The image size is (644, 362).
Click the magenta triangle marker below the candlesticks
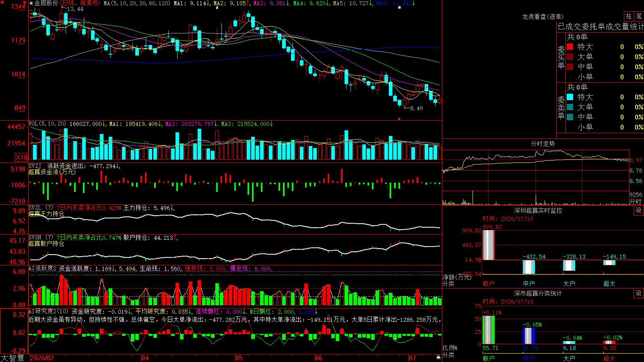[398, 119]
